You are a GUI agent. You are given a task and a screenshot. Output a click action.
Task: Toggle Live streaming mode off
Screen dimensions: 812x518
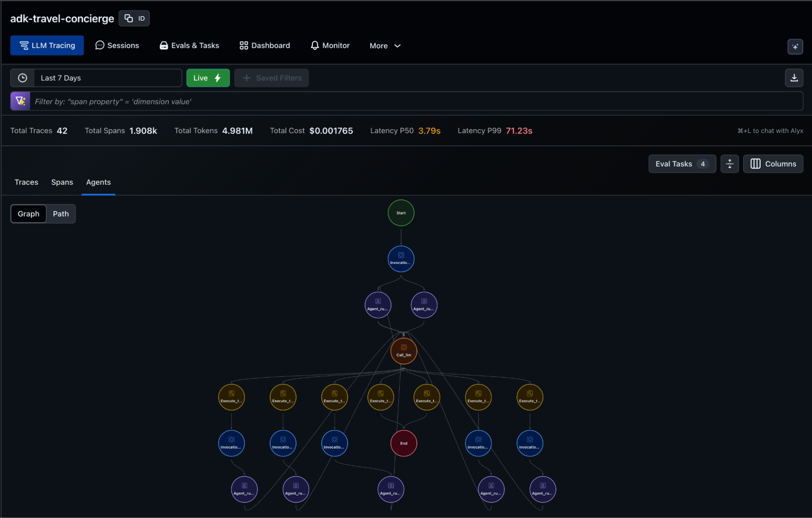(208, 78)
